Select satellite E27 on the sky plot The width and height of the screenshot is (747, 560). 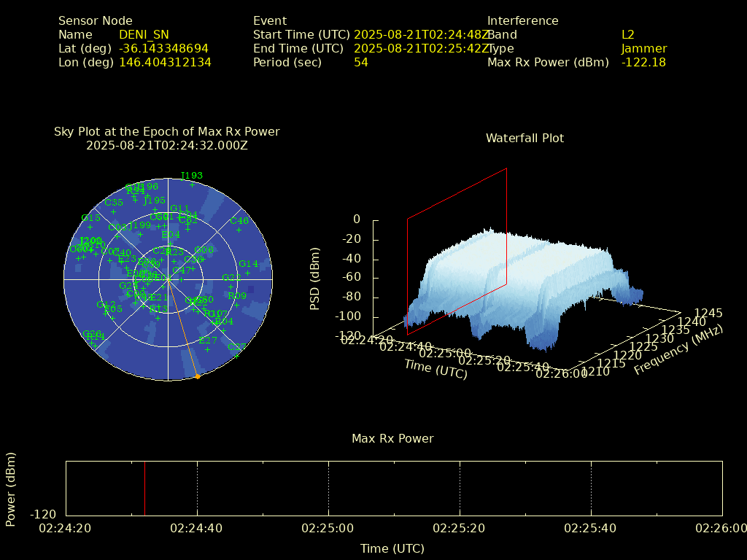pyautogui.click(x=207, y=349)
